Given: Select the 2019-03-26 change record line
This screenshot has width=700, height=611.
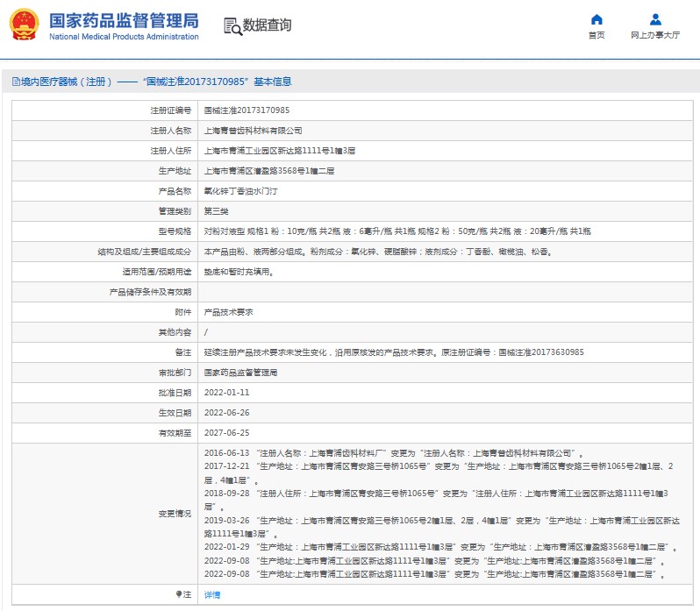Looking at the screenshot, I should tap(442, 527).
